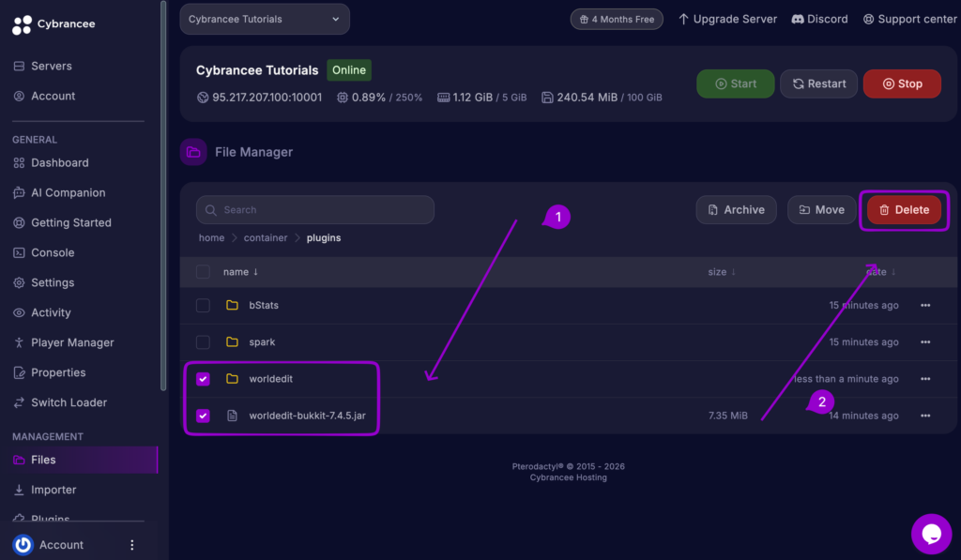The width and height of the screenshot is (961, 560).
Task: Stop the server
Action: click(902, 83)
